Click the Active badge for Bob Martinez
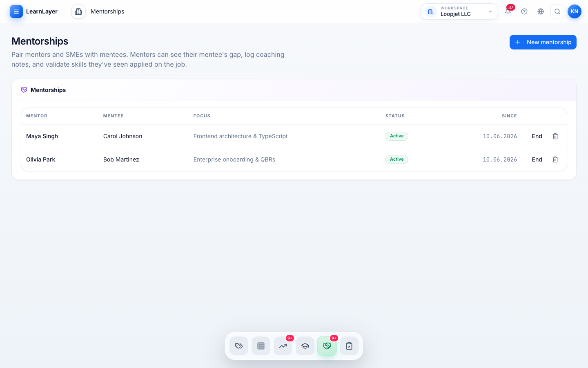This screenshot has height=368, width=588. pyautogui.click(x=397, y=159)
